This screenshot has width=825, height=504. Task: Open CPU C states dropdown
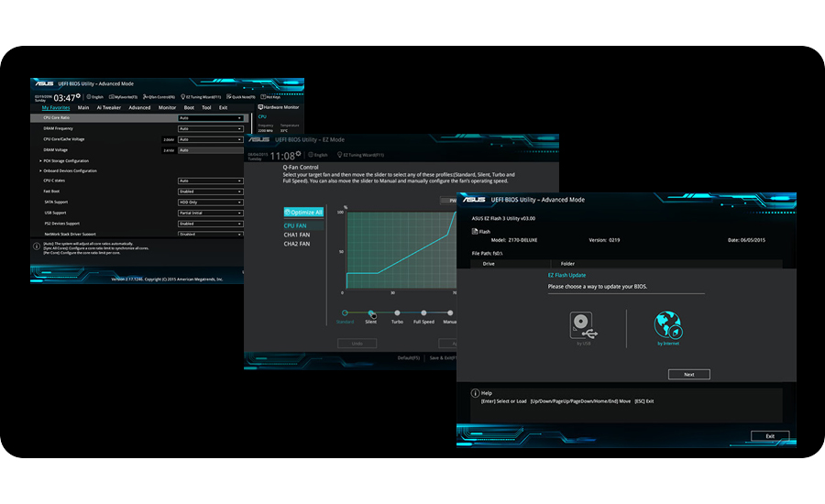point(211,181)
